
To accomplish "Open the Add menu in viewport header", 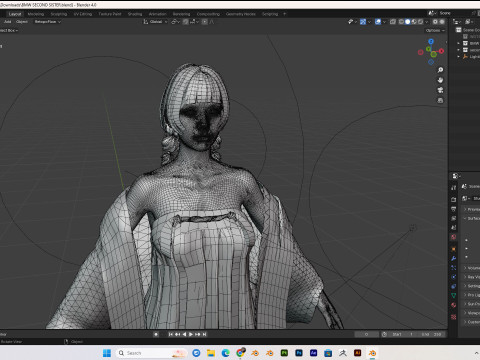I will coord(8,22).
